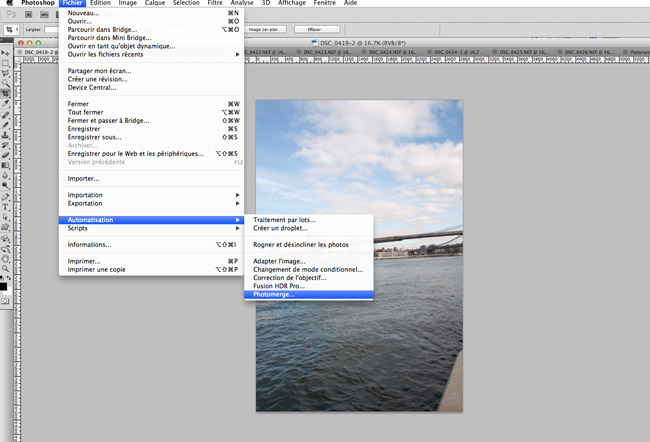650x442 pixels.
Task: Open the Filtre menu
Action: point(215,3)
